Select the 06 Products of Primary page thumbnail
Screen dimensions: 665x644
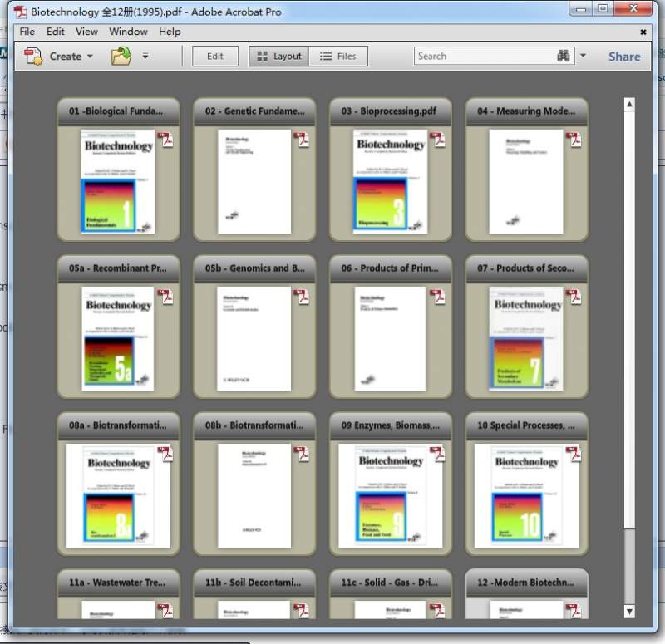390,339
